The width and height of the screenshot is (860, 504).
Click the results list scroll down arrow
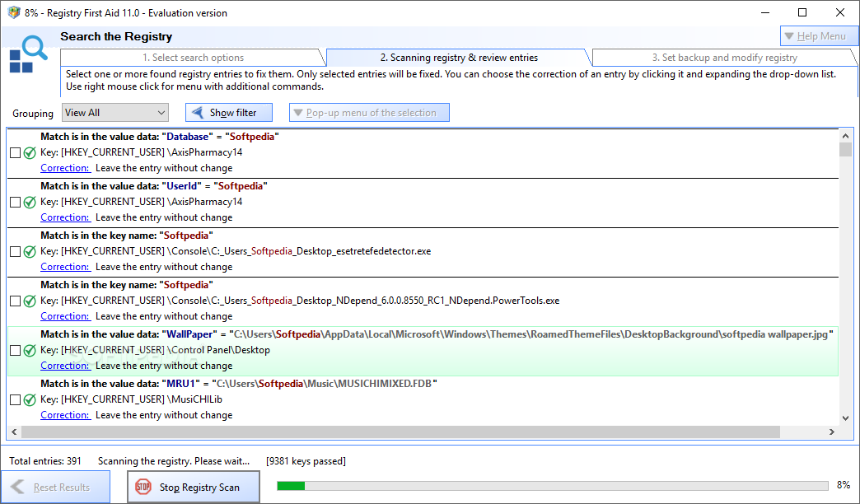[845, 418]
